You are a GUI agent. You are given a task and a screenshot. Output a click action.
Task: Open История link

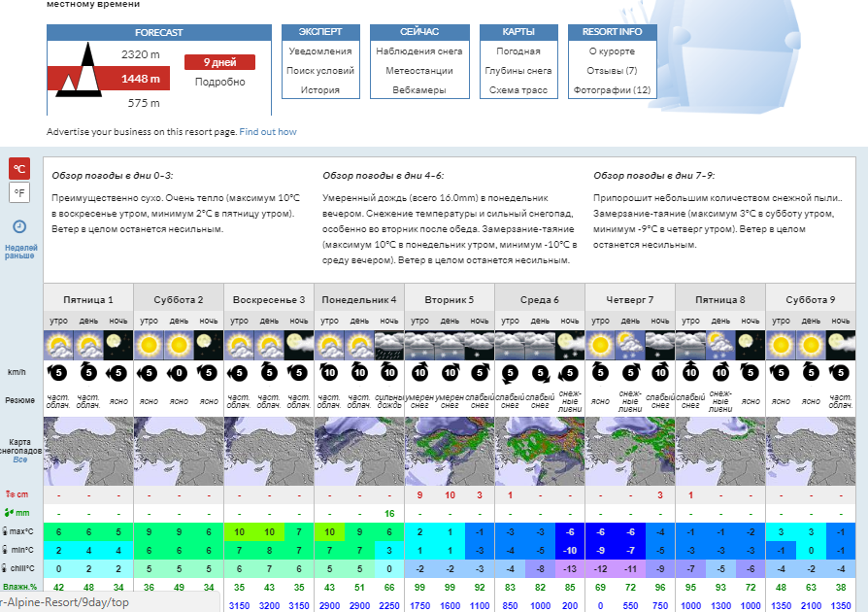click(320, 90)
